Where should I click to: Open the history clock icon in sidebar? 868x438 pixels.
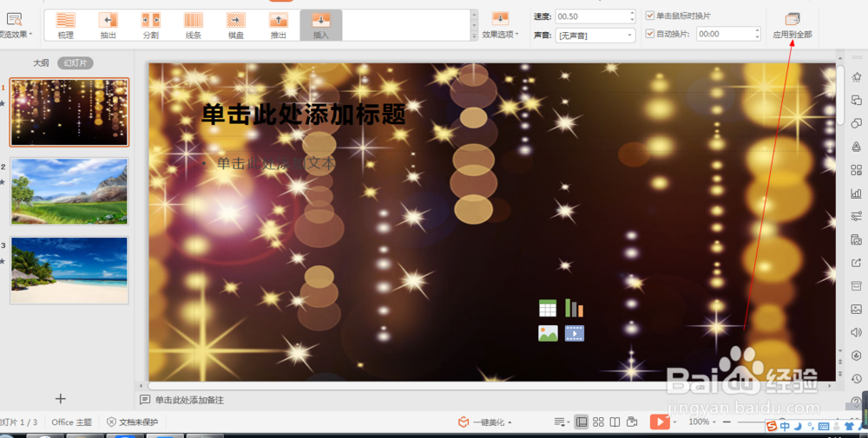pos(857,379)
